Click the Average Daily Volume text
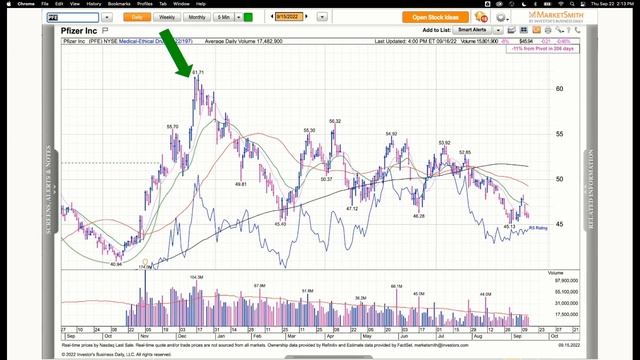The width and height of the screenshot is (640, 360). [243, 41]
